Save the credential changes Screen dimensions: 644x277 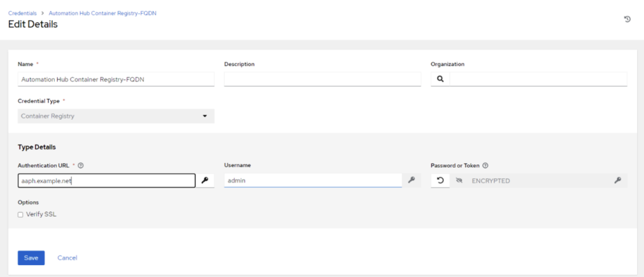31,257
